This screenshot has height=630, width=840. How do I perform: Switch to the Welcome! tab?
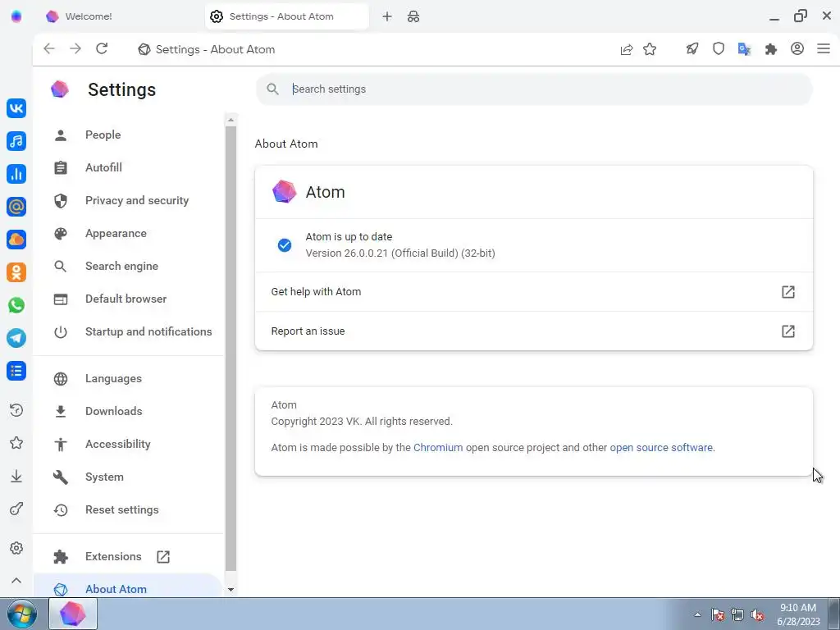[x=121, y=16]
